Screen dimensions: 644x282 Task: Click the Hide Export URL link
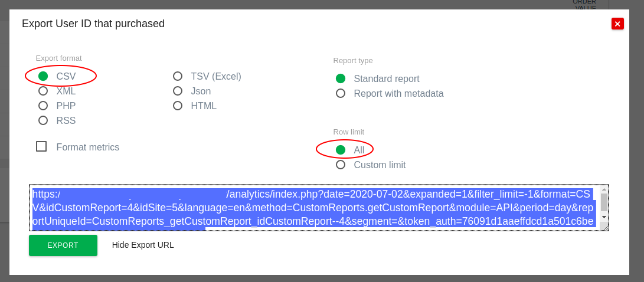[143, 245]
